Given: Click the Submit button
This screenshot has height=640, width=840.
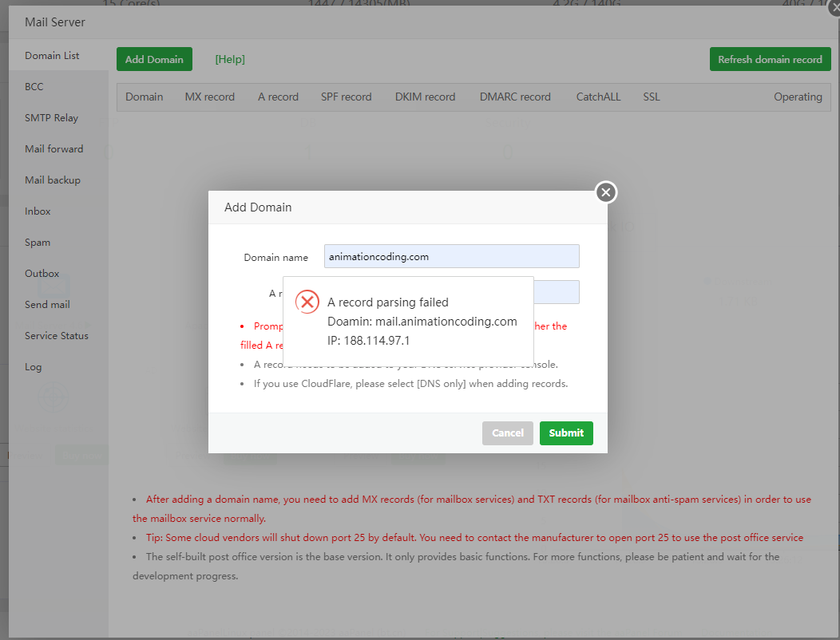Looking at the screenshot, I should [566, 433].
